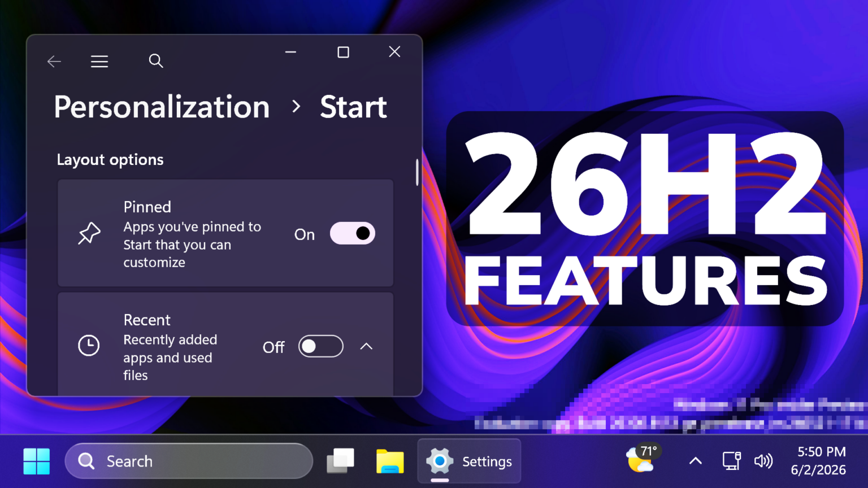The image size is (868, 488).
Task: Turn on the Recent toggle
Action: click(x=321, y=346)
